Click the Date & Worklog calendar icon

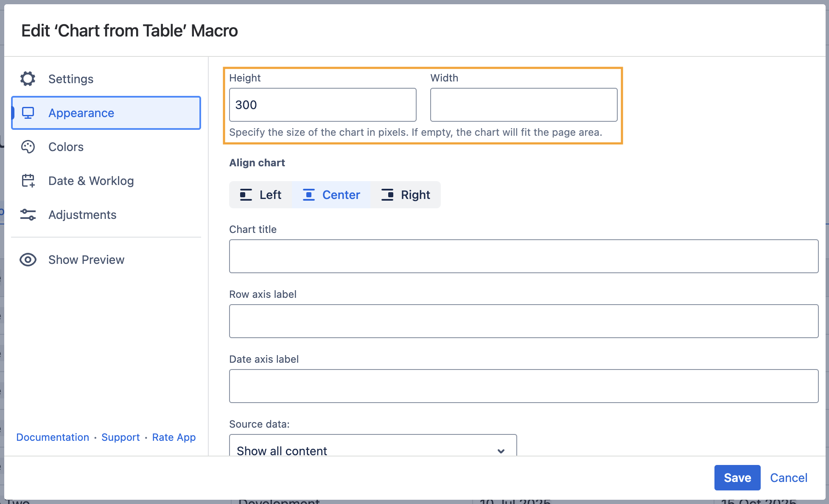(x=28, y=181)
